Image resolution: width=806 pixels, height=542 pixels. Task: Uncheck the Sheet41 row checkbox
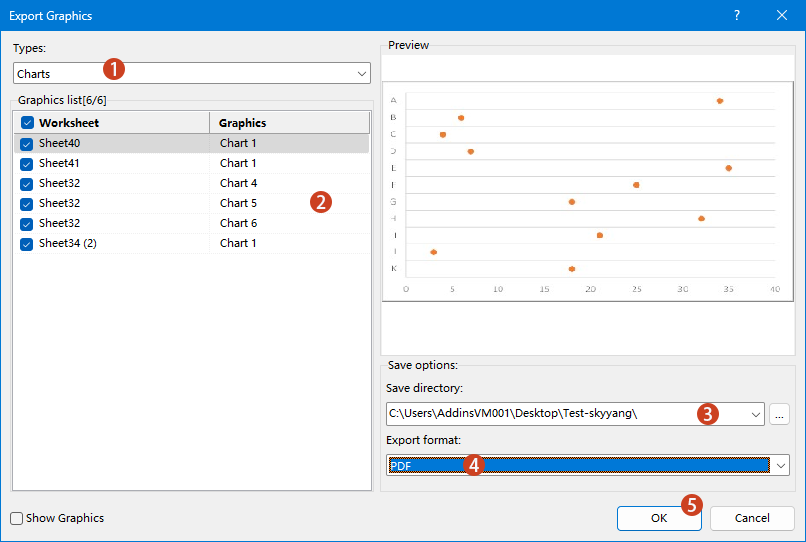(27, 163)
